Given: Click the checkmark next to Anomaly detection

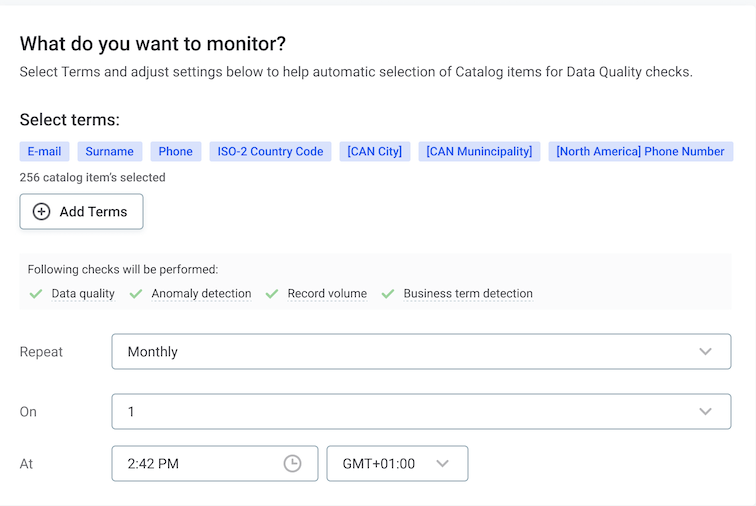Looking at the screenshot, I should (136, 294).
